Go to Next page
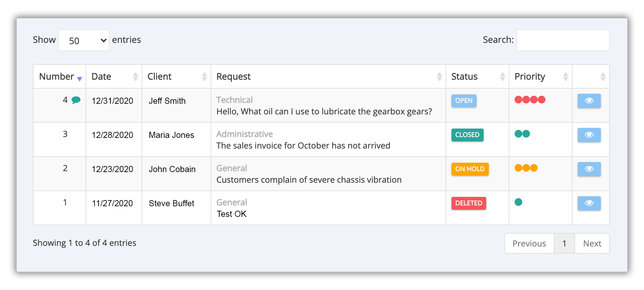Screen dimensions: 644x290 (x=592, y=243)
